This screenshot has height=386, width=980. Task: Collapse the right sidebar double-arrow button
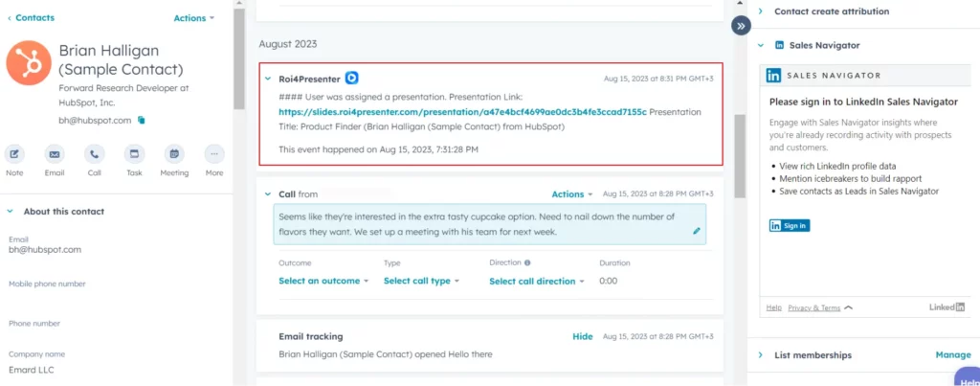coord(741,26)
